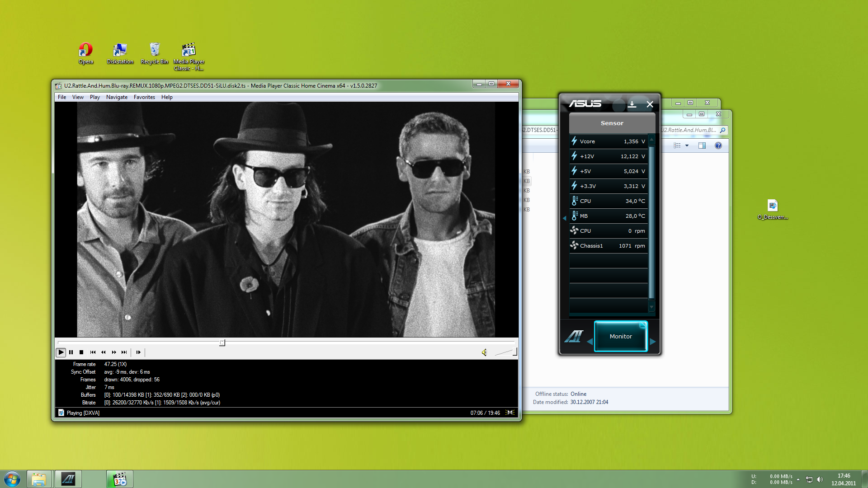Select the +12V sensor row
Image resolution: width=868 pixels, height=488 pixels.
pyautogui.click(x=609, y=156)
